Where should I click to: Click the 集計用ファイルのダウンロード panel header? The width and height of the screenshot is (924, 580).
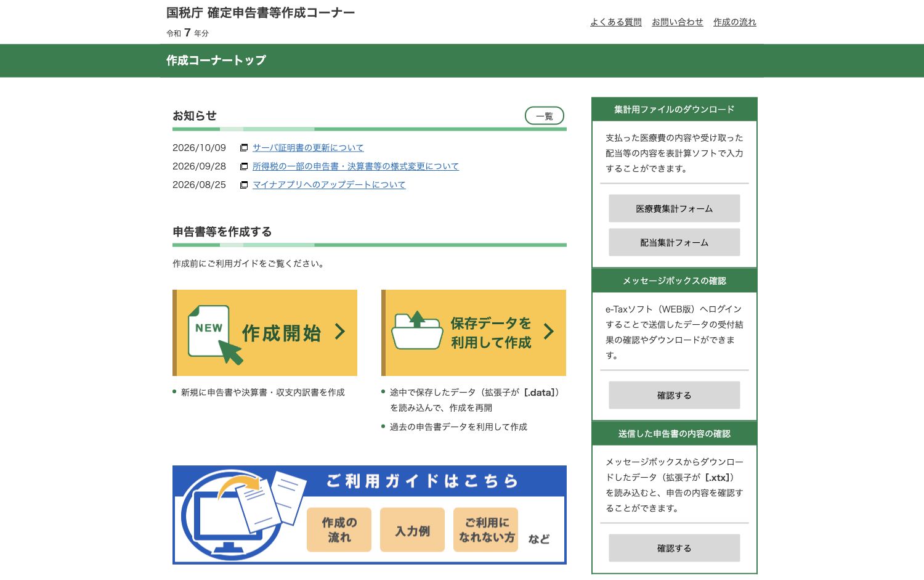pyautogui.click(x=675, y=109)
